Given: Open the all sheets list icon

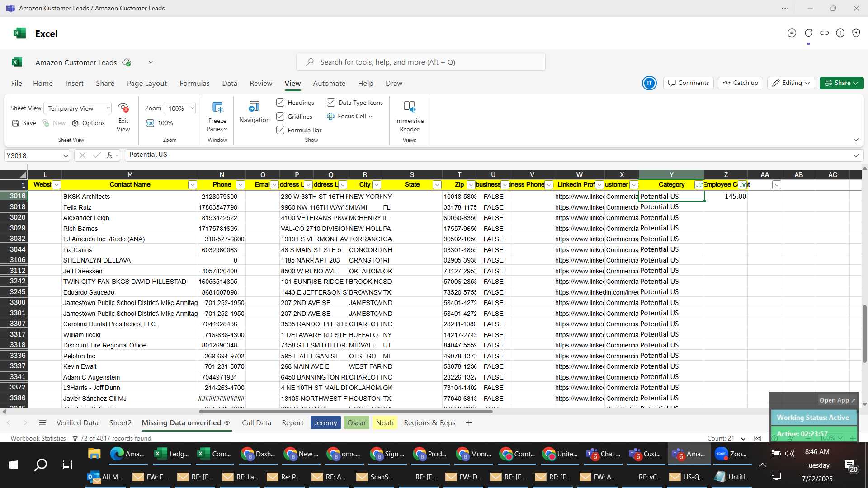Looking at the screenshot, I should (42, 423).
